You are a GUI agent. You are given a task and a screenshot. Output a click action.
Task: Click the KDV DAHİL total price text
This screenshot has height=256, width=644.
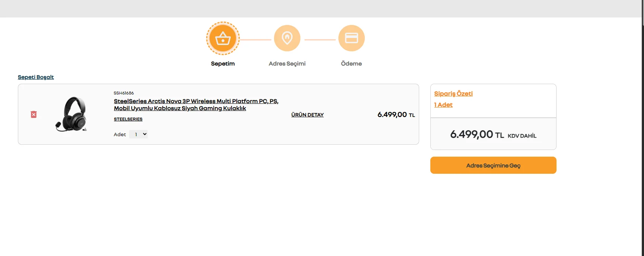(x=522, y=136)
